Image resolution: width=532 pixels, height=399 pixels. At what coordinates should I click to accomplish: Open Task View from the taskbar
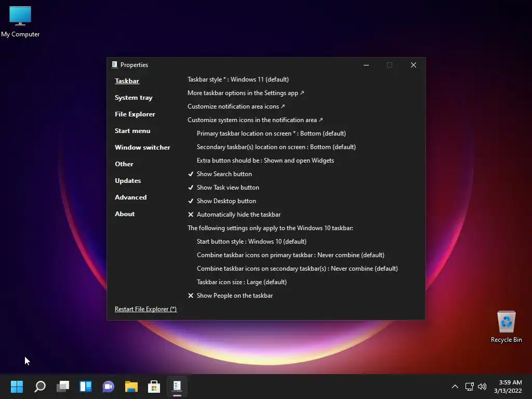click(63, 386)
